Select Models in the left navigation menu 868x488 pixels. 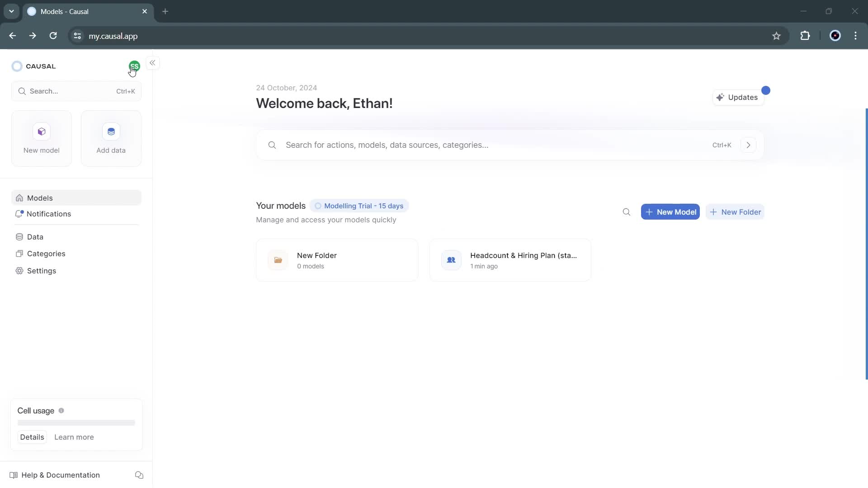40,198
